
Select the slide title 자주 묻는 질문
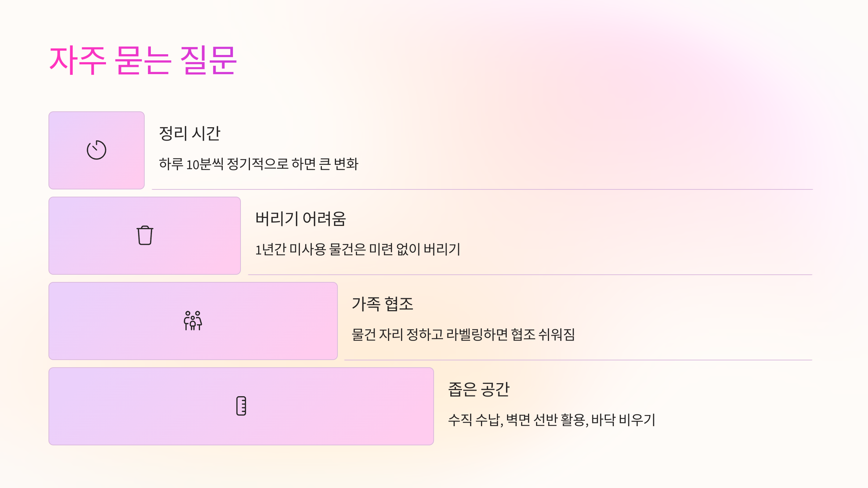pos(143,60)
